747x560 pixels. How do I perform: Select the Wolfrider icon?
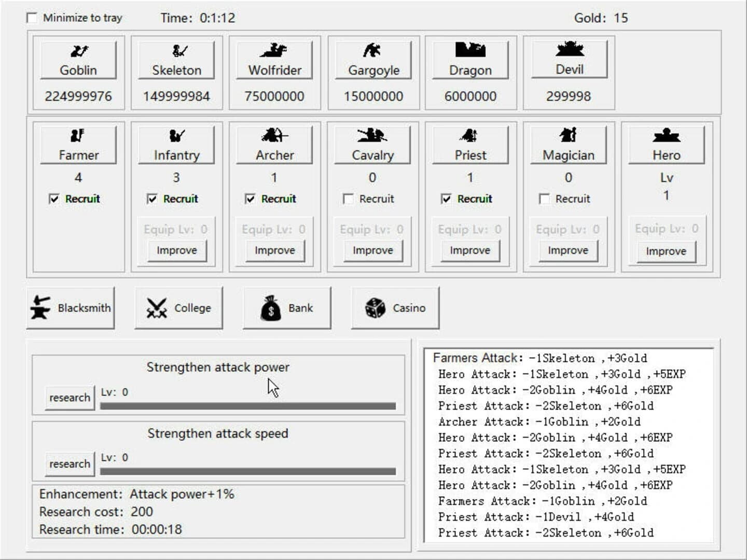coord(274,50)
